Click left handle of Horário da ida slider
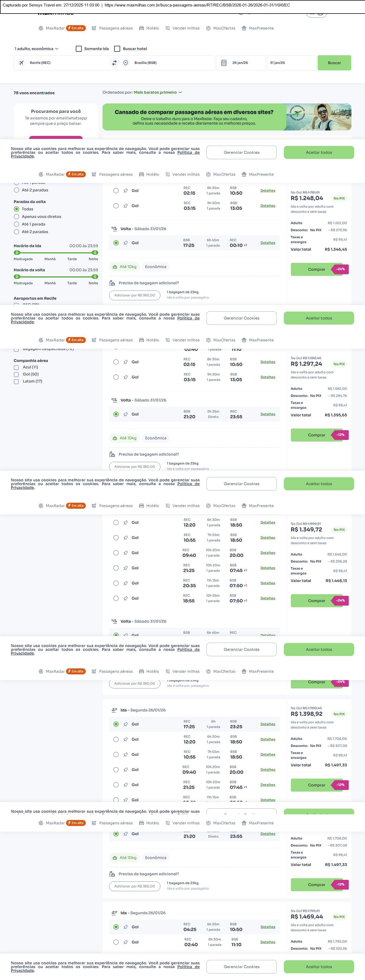 click(17, 253)
